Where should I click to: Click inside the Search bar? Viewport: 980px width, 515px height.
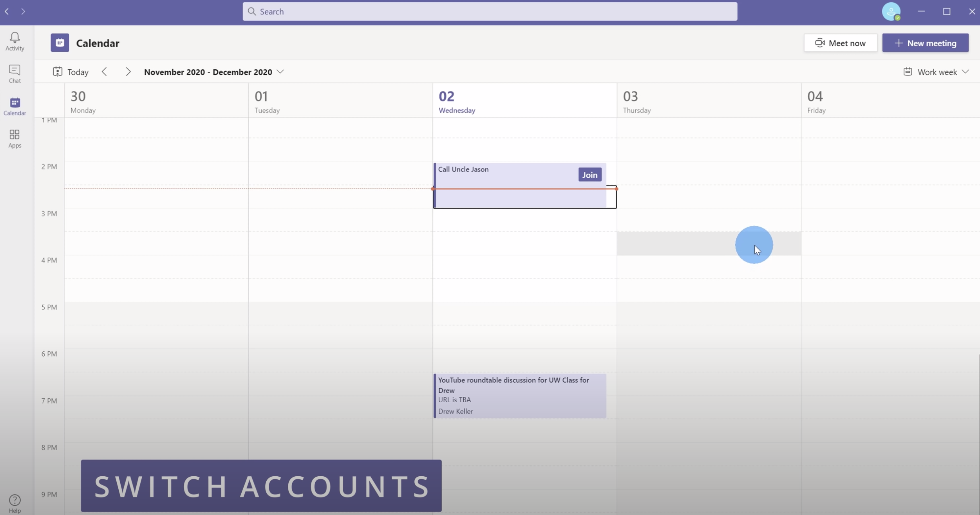click(x=489, y=11)
